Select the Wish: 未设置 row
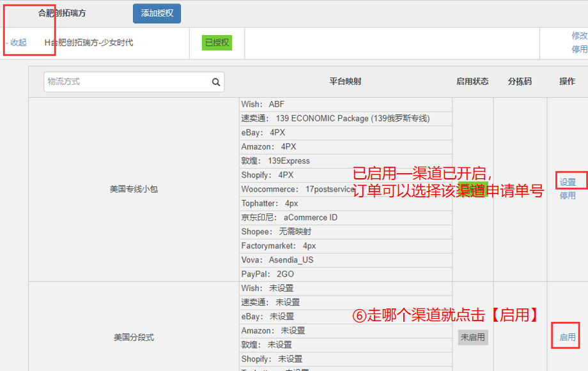The width and height of the screenshot is (588, 371). click(346, 288)
